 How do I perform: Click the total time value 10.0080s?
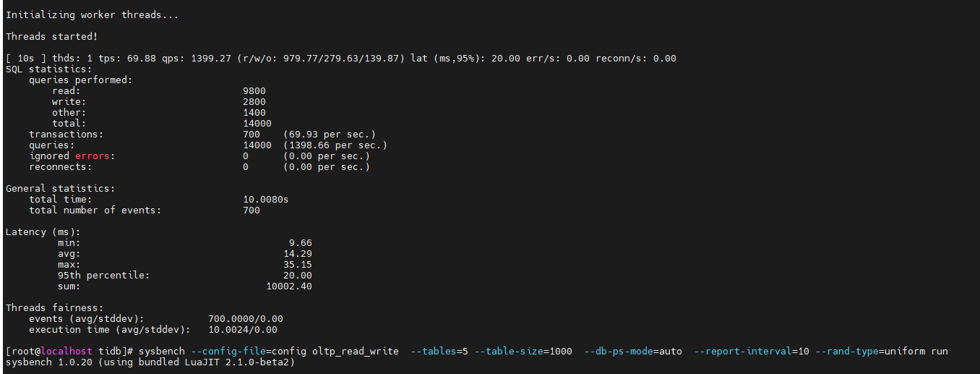click(266, 199)
